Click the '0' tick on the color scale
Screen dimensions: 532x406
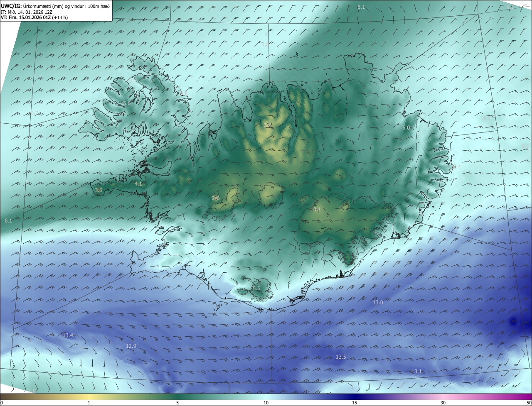2,403
